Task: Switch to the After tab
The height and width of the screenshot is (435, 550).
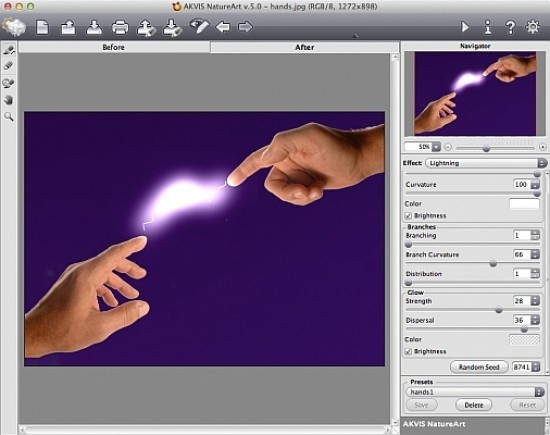Action: pyautogui.click(x=304, y=47)
